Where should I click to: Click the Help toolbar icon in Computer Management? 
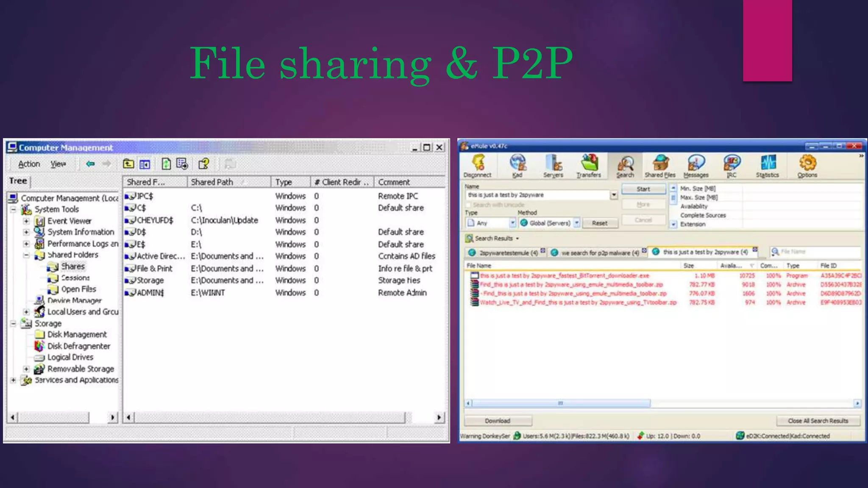204,164
